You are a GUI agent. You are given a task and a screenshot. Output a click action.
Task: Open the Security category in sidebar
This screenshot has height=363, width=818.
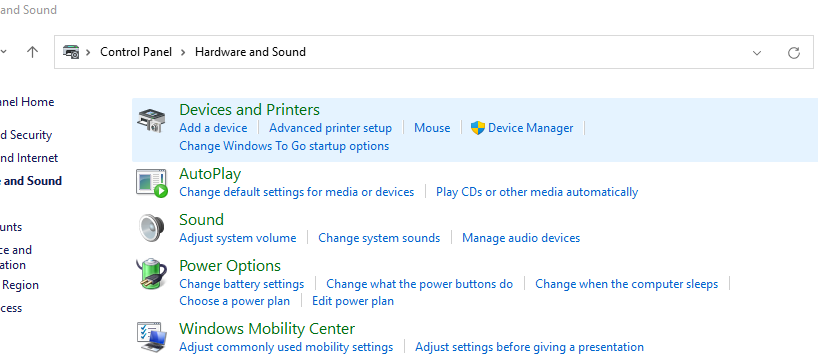click(x=26, y=135)
